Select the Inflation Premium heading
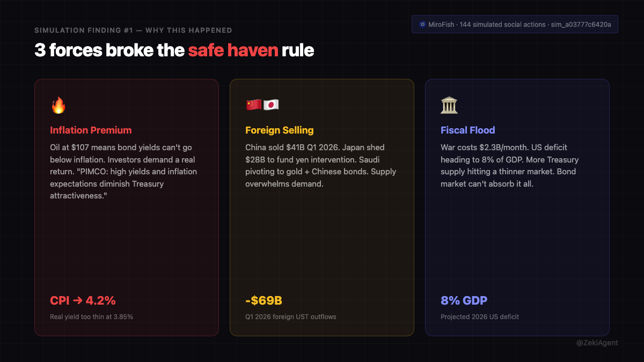 [91, 130]
